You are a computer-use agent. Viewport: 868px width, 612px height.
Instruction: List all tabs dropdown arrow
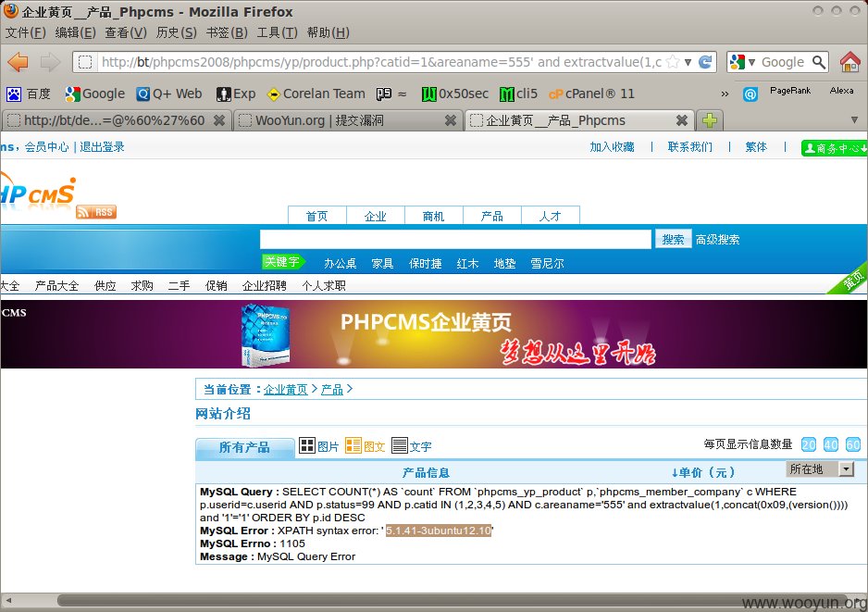point(854,119)
